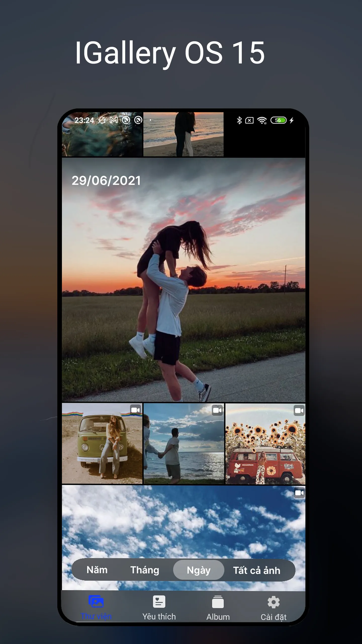Open the couple holding hands by sea video

point(184,444)
